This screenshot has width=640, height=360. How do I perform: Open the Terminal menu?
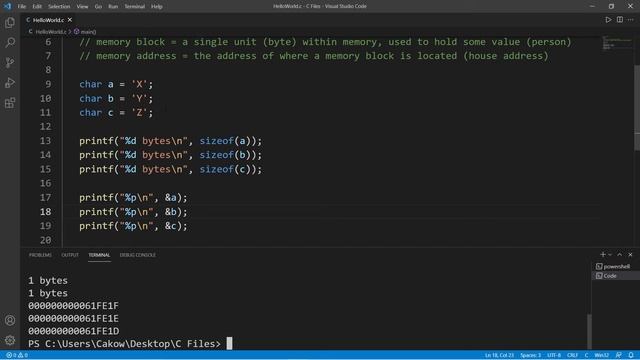click(134, 6)
